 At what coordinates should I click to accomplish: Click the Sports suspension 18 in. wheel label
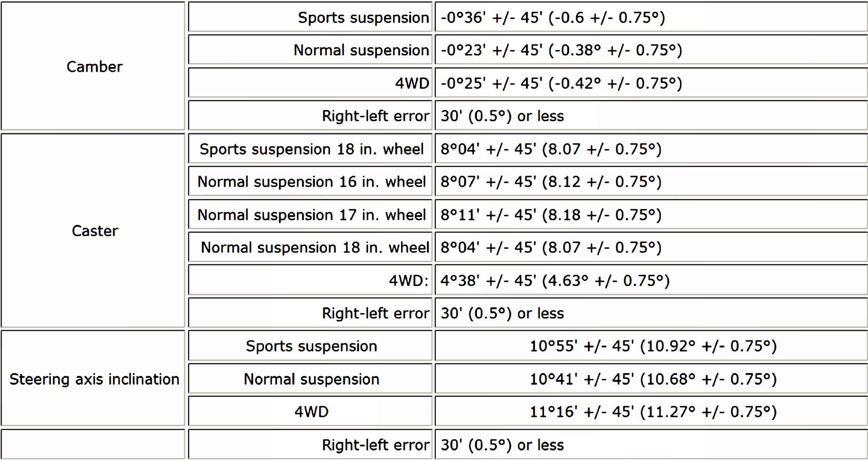click(311, 149)
